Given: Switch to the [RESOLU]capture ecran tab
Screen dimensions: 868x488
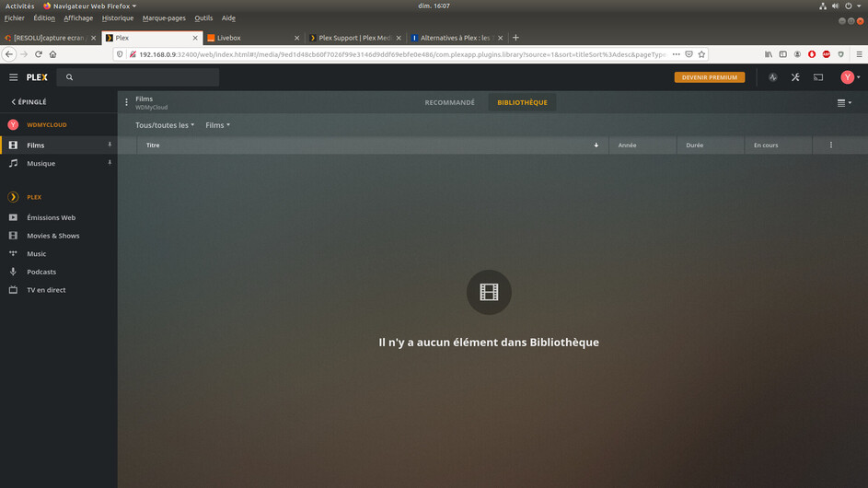Looking at the screenshot, I should click(x=50, y=38).
